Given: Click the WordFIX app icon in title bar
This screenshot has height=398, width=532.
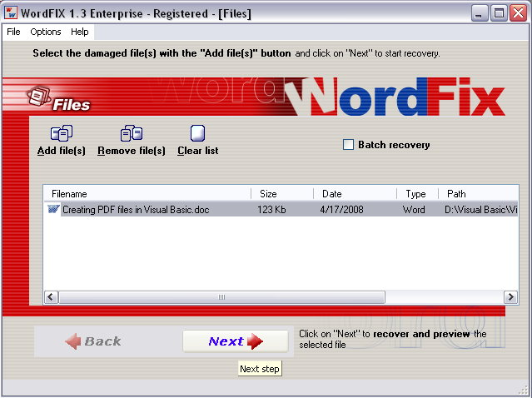Looking at the screenshot, I should pyautogui.click(x=11, y=12).
